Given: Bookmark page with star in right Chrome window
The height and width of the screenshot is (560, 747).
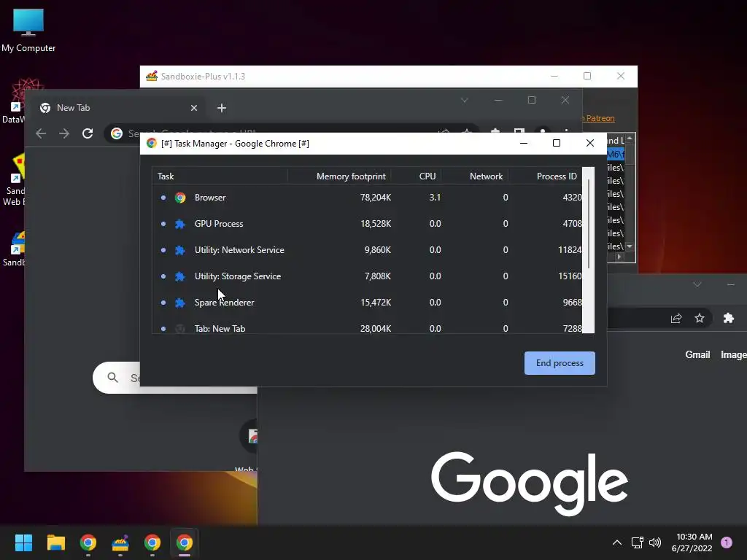Looking at the screenshot, I should (700, 318).
